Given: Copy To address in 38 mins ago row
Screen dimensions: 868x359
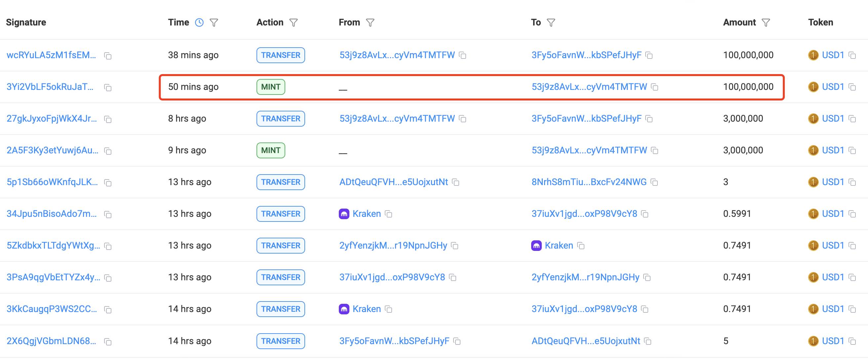Looking at the screenshot, I should 649,55.
